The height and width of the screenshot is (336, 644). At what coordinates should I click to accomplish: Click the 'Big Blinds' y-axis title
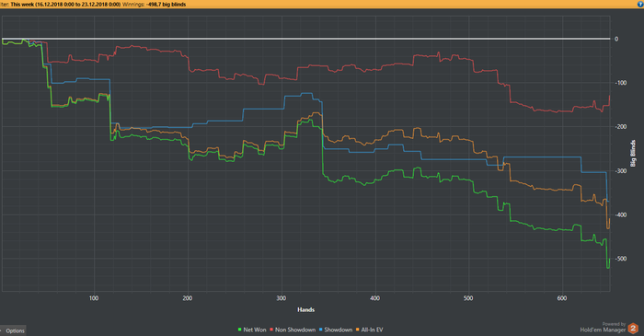click(x=633, y=153)
